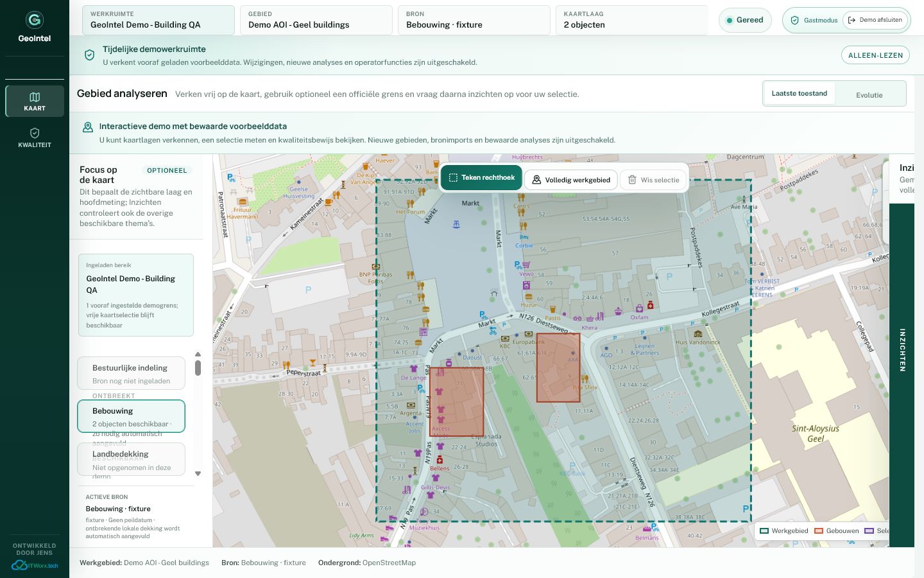Select the Laatste toestand tab

799,93
